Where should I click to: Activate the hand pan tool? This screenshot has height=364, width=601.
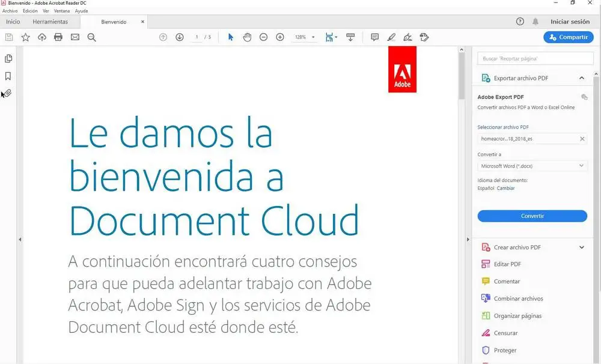[x=247, y=37]
